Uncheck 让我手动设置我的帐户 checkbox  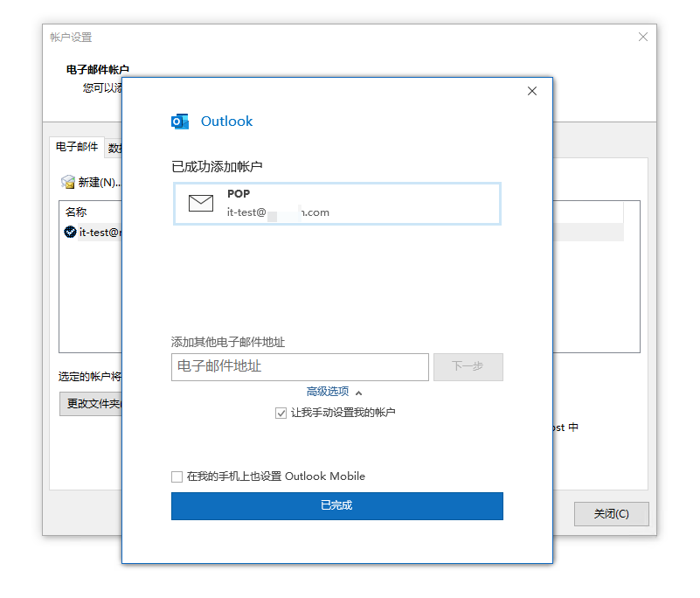coord(281,414)
